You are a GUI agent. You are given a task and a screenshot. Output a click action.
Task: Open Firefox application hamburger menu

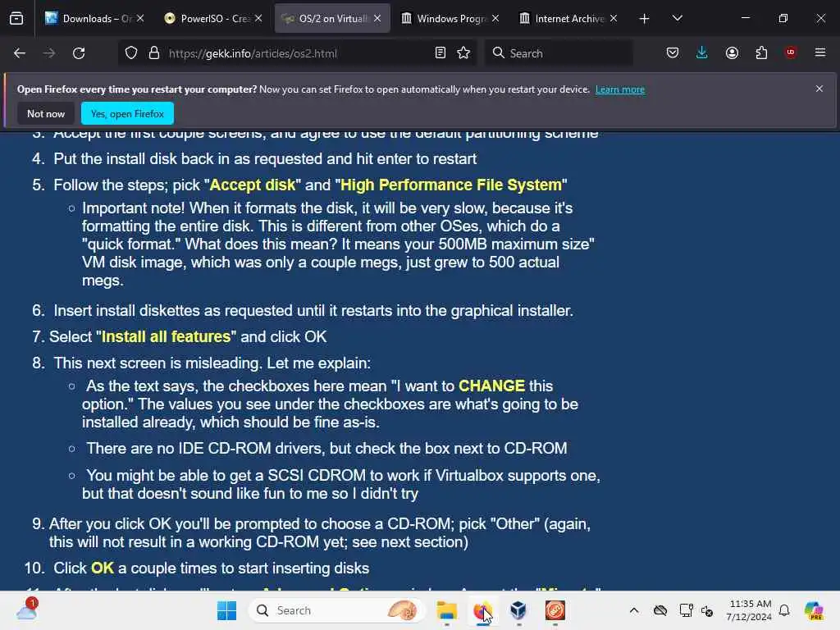[820, 52]
